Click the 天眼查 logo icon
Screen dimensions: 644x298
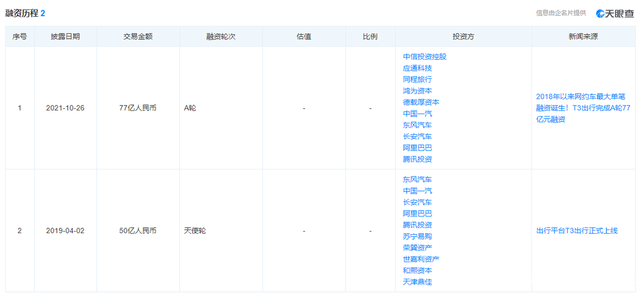(x=614, y=13)
